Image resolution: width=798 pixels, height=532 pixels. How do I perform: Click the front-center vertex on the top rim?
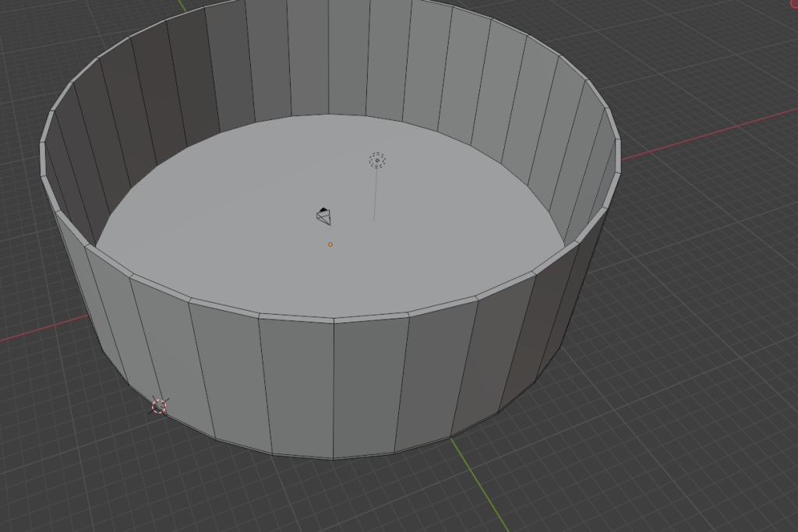[x=334, y=320]
